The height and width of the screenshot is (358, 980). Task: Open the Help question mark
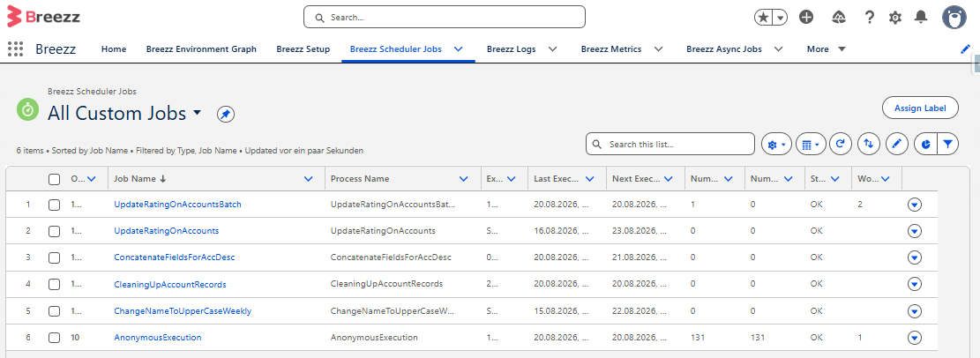[x=870, y=18]
